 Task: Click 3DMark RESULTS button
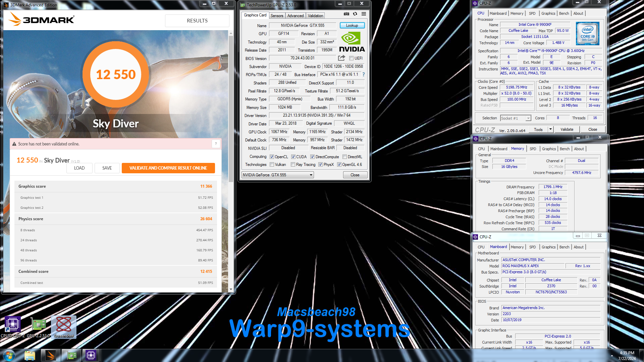click(197, 21)
